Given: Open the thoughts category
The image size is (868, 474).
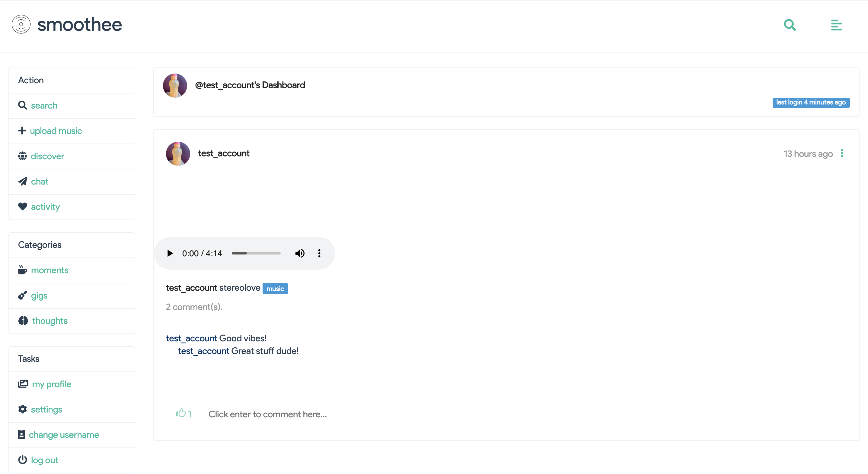Looking at the screenshot, I should (50, 321).
